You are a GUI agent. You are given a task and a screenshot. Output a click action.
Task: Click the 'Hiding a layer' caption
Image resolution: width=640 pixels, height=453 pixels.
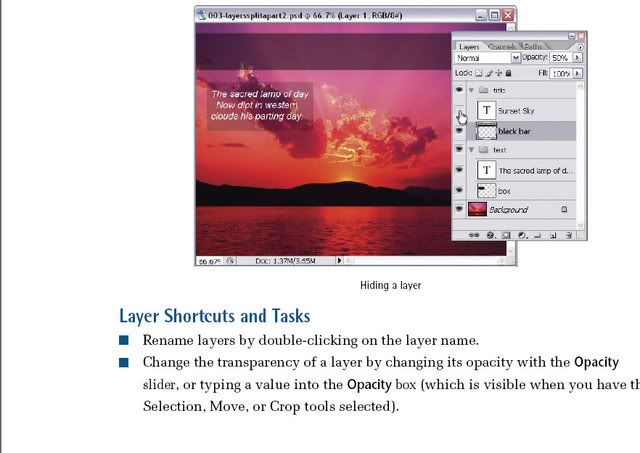click(x=391, y=285)
